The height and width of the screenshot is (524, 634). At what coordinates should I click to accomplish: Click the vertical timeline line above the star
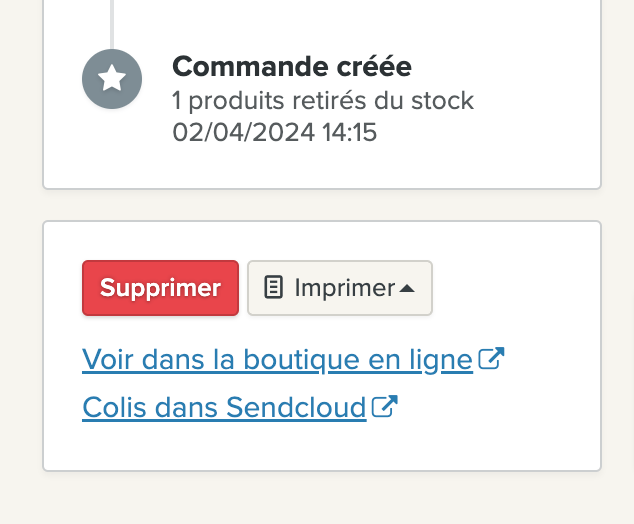(112, 24)
